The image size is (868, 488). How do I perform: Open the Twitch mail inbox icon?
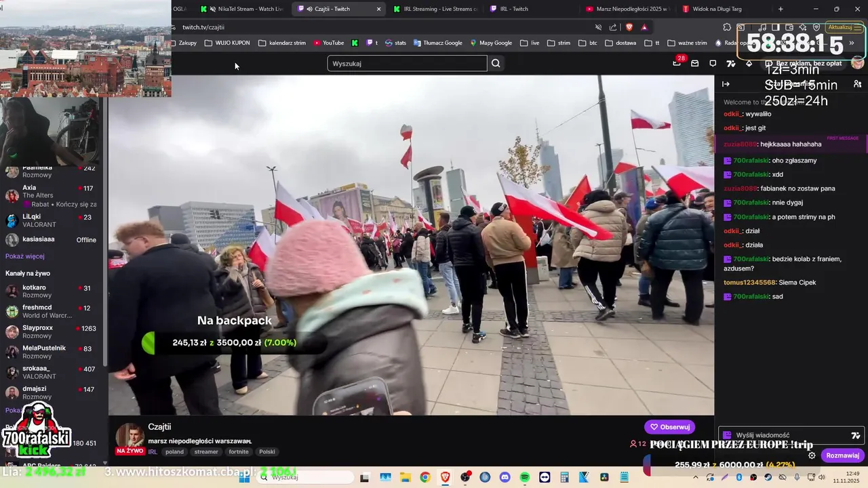click(x=694, y=64)
